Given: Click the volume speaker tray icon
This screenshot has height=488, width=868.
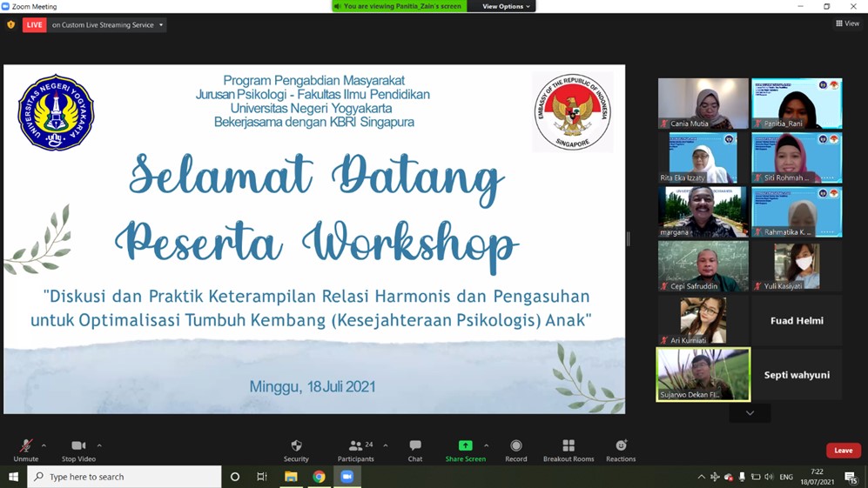Looking at the screenshot, I should coord(769,477).
